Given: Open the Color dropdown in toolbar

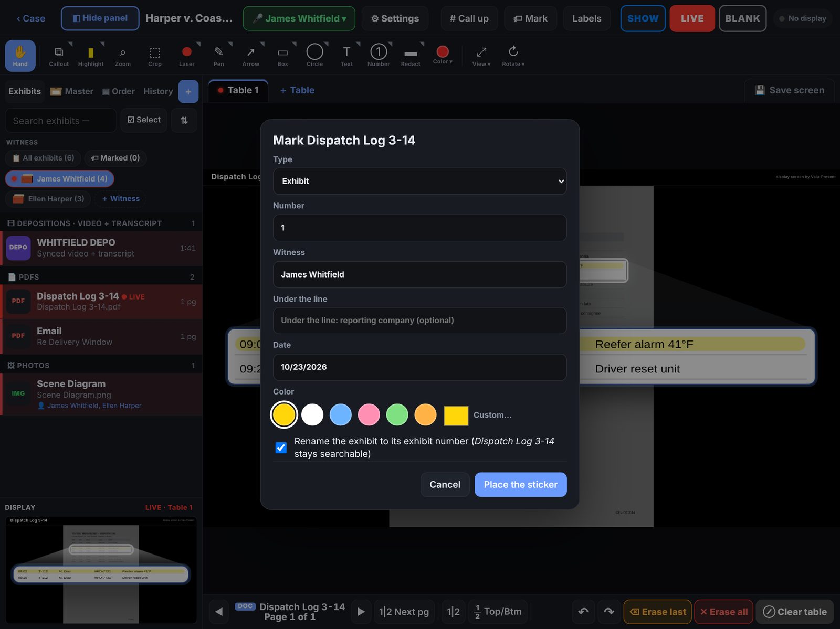Looking at the screenshot, I should pyautogui.click(x=443, y=55).
